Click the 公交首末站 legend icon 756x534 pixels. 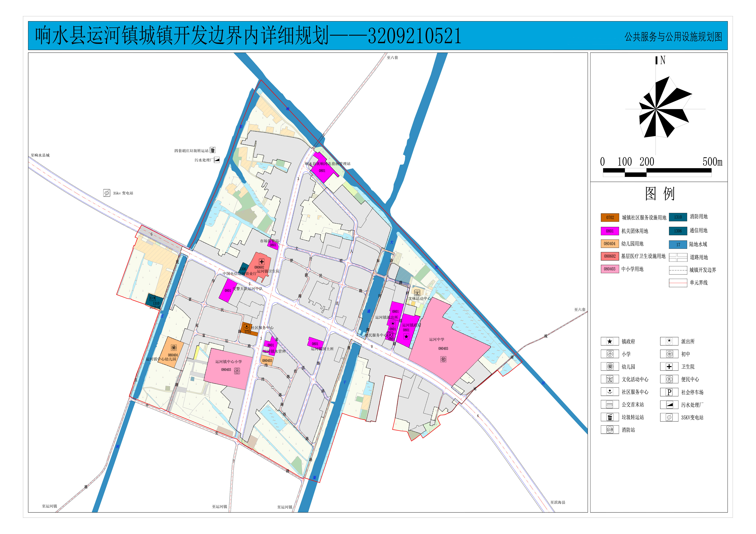click(609, 404)
